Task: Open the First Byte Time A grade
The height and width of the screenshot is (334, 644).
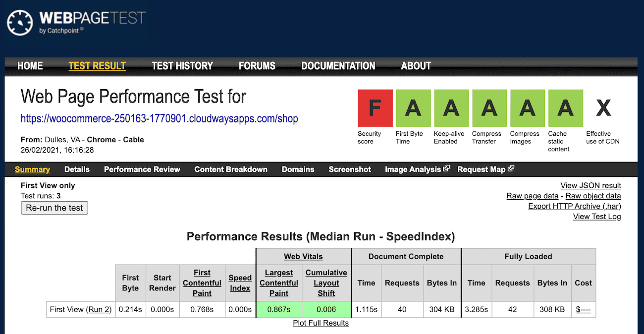Action: pos(413,108)
